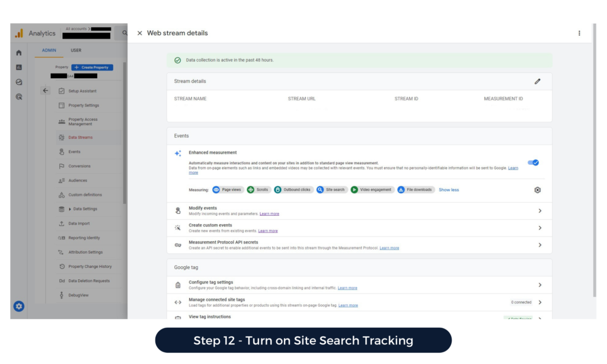Click the Show less link
This screenshot has width=607, height=364.
[x=449, y=190]
